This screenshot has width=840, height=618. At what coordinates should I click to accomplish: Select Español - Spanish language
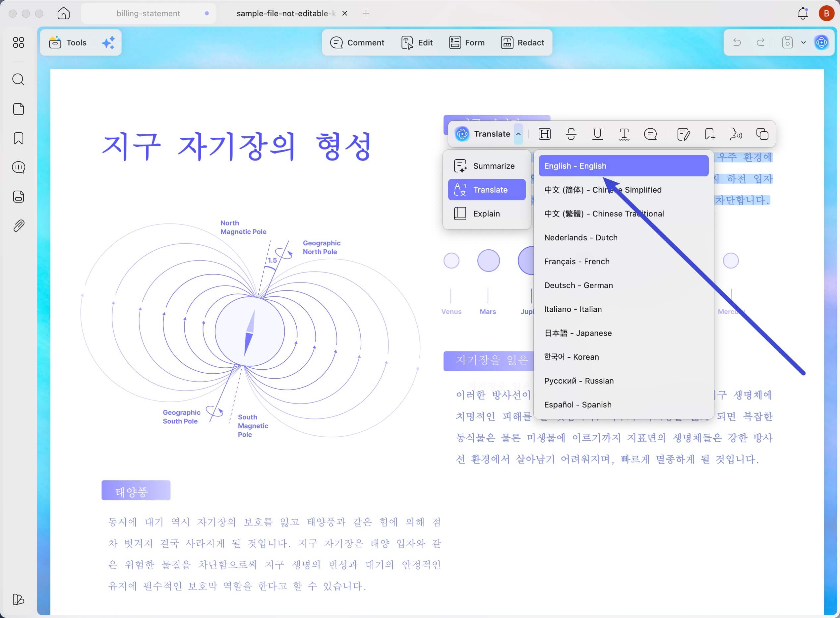[624, 405]
